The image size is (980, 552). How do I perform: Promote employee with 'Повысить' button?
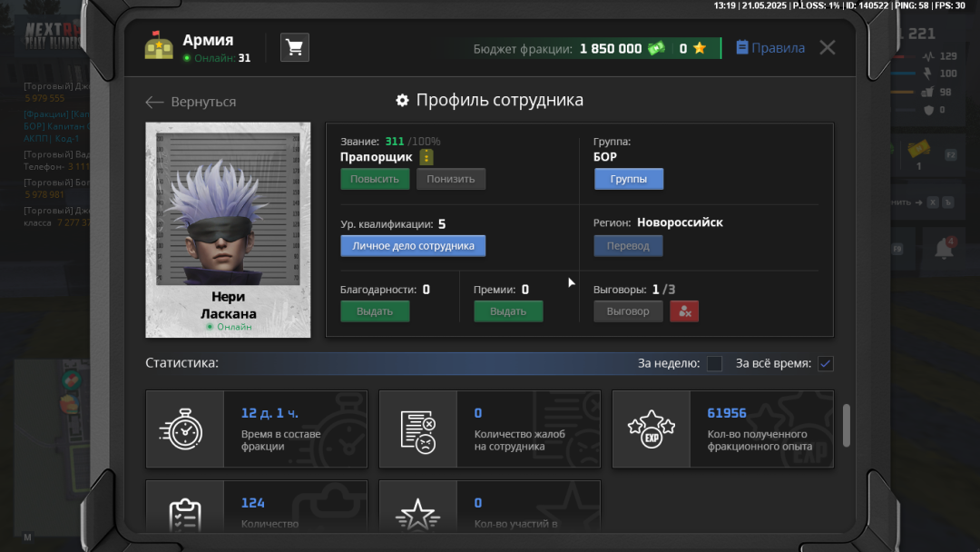pyautogui.click(x=375, y=179)
